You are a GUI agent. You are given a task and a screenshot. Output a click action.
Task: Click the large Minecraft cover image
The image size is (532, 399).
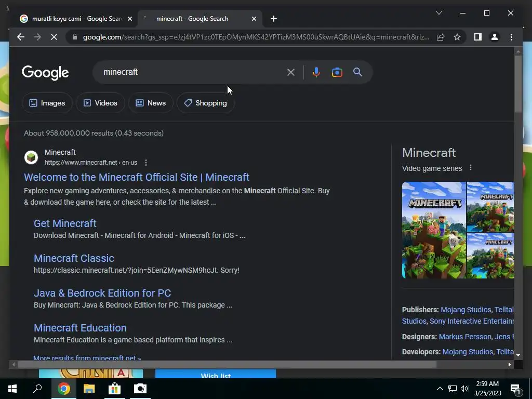(x=434, y=230)
